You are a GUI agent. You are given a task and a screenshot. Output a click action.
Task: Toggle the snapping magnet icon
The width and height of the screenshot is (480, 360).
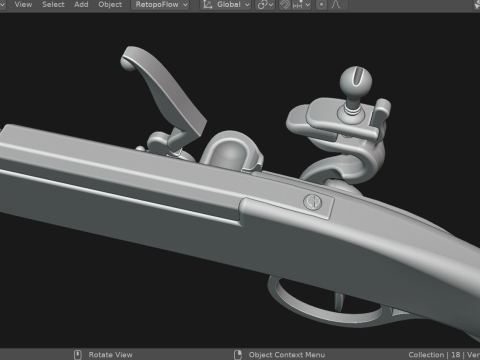pyautogui.click(x=285, y=5)
